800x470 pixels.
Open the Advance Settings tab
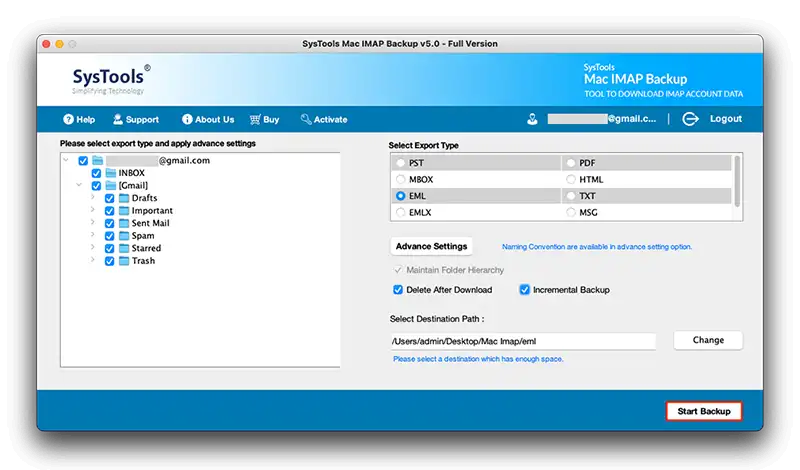coord(431,246)
